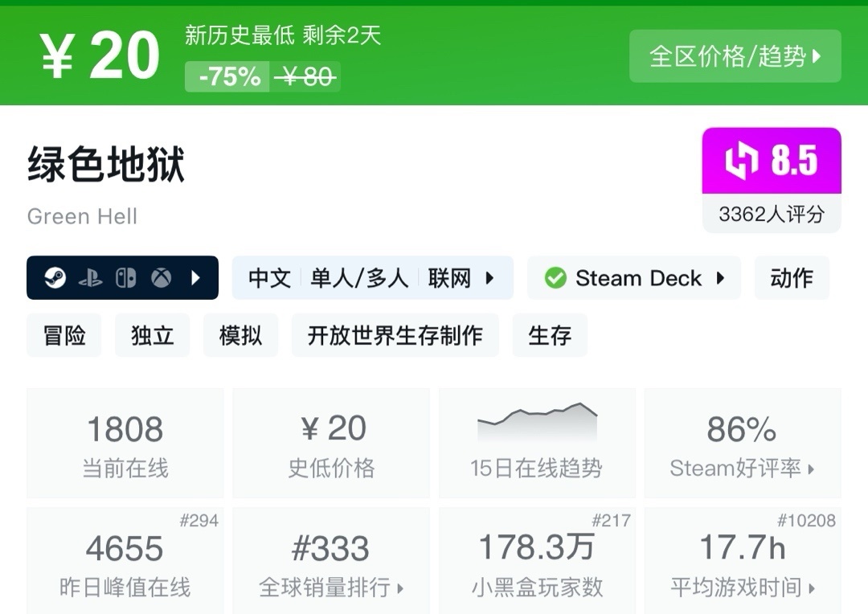Tap the PlayStation platform icon
The width and height of the screenshot is (868, 614).
pyautogui.click(x=91, y=278)
